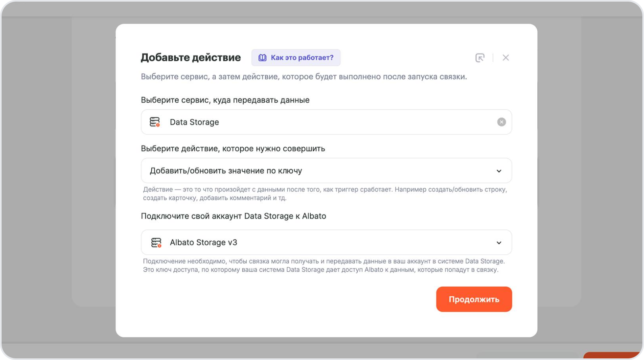Open the Как это работает? help link

(296, 58)
